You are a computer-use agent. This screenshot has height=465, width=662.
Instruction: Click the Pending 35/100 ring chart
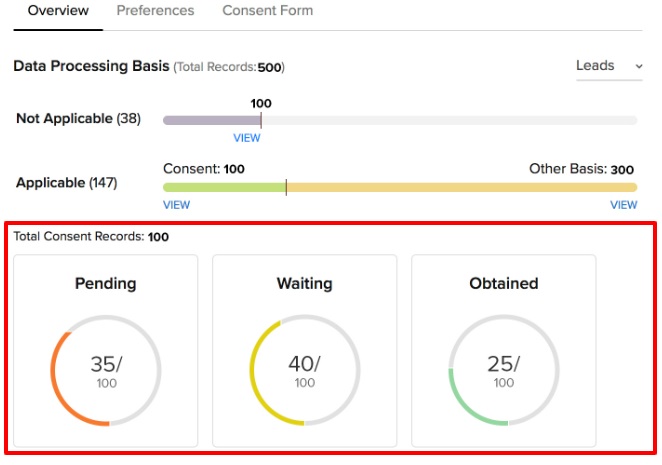click(106, 370)
